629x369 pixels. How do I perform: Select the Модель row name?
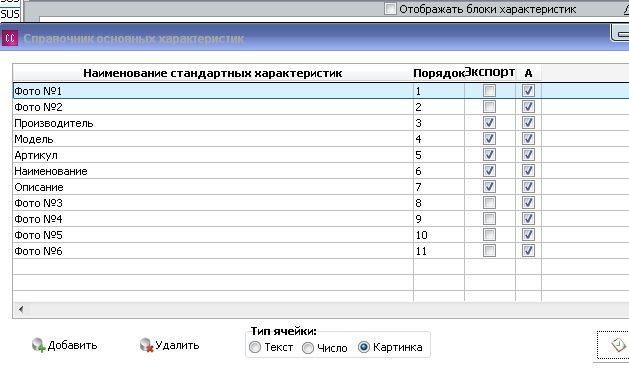pyautogui.click(x=34, y=139)
